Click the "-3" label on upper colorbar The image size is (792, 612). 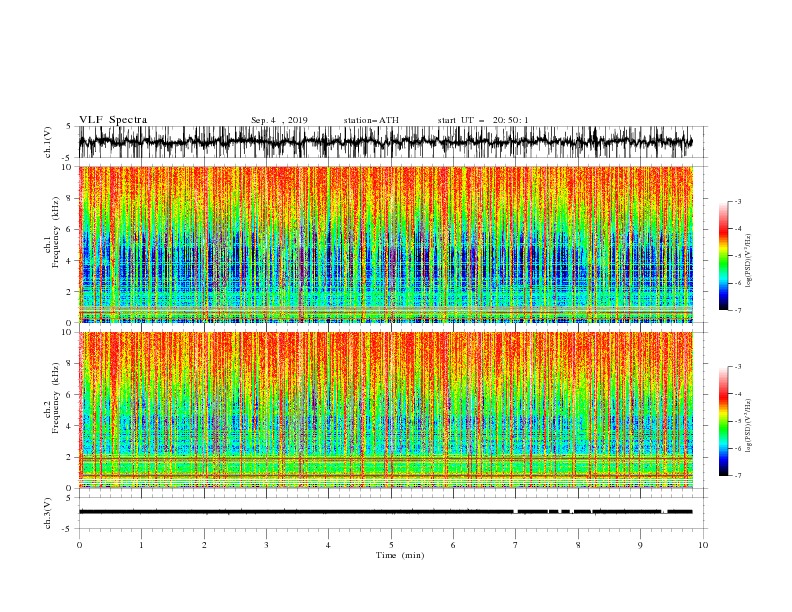coord(737,201)
